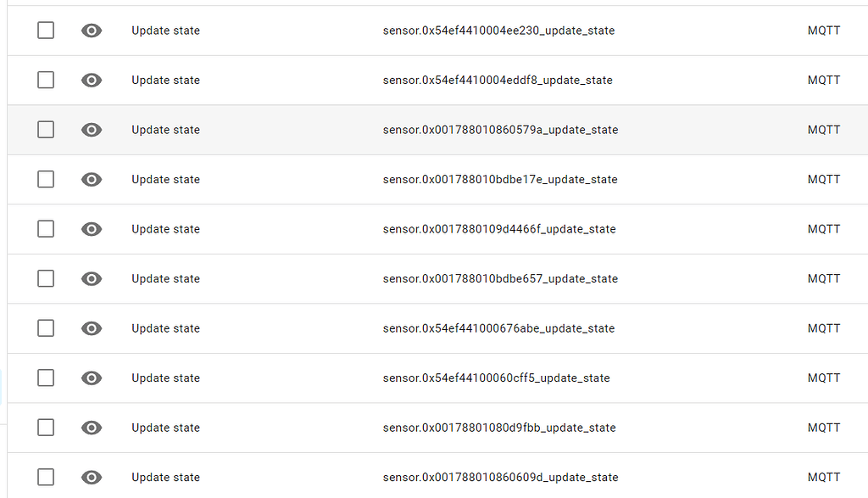Click the MQTT label on the first row

point(823,30)
